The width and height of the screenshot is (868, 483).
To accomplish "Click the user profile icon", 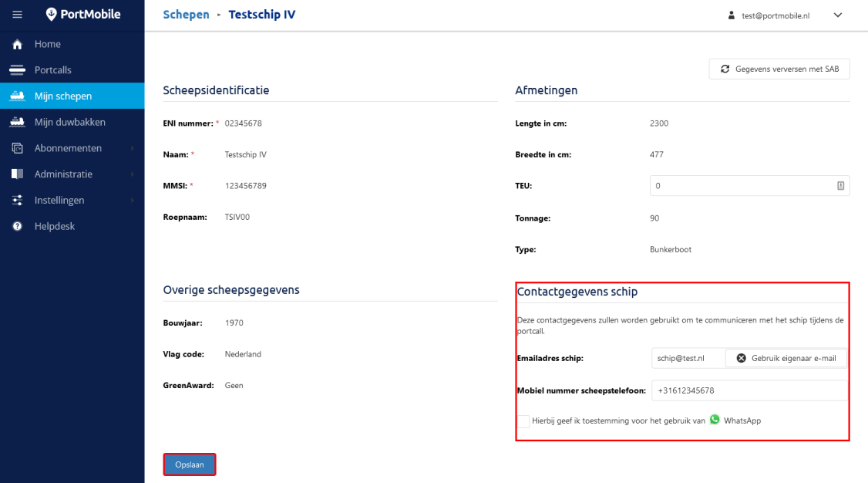I will pyautogui.click(x=732, y=15).
